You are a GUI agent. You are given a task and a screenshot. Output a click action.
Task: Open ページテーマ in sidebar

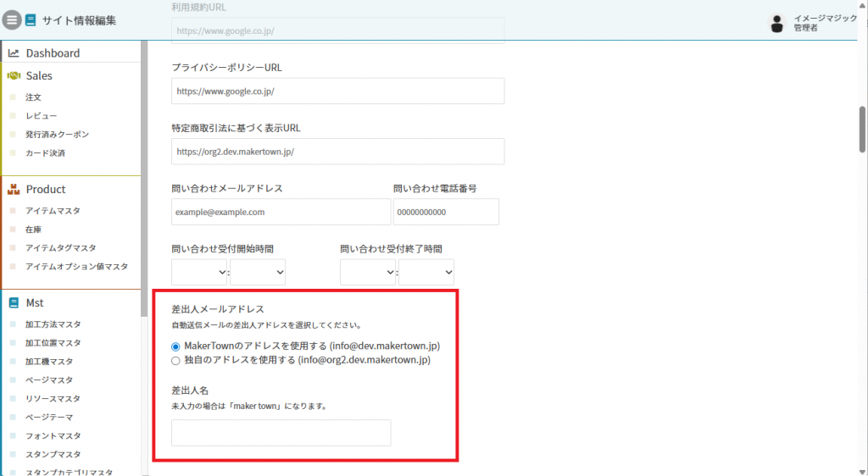[x=48, y=418]
